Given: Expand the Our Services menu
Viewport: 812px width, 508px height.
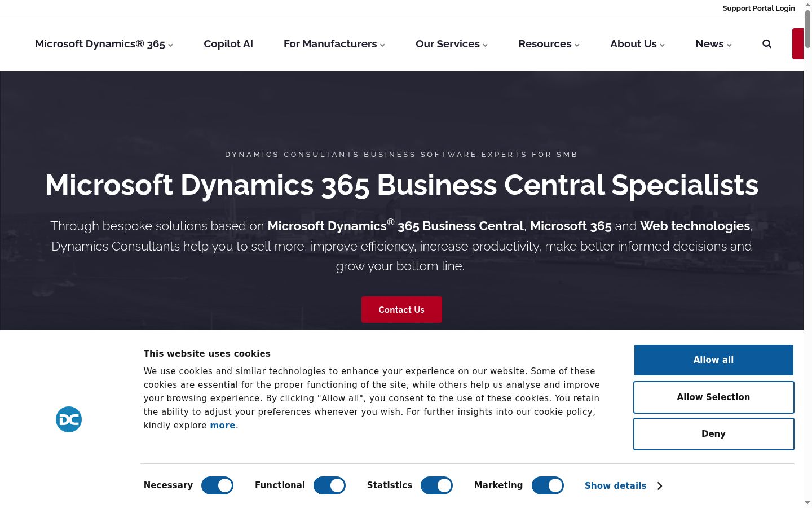Looking at the screenshot, I should click(452, 44).
